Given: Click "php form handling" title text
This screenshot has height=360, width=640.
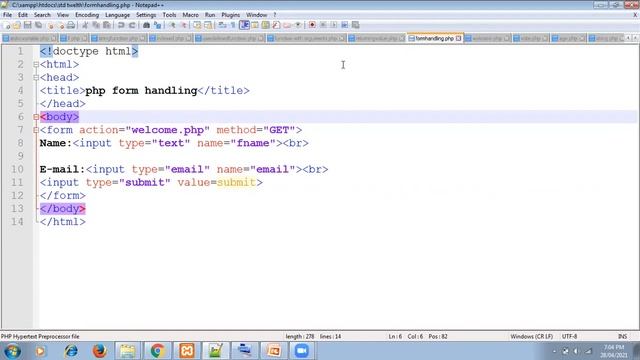Looking at the screenshot, I should 141,91.
